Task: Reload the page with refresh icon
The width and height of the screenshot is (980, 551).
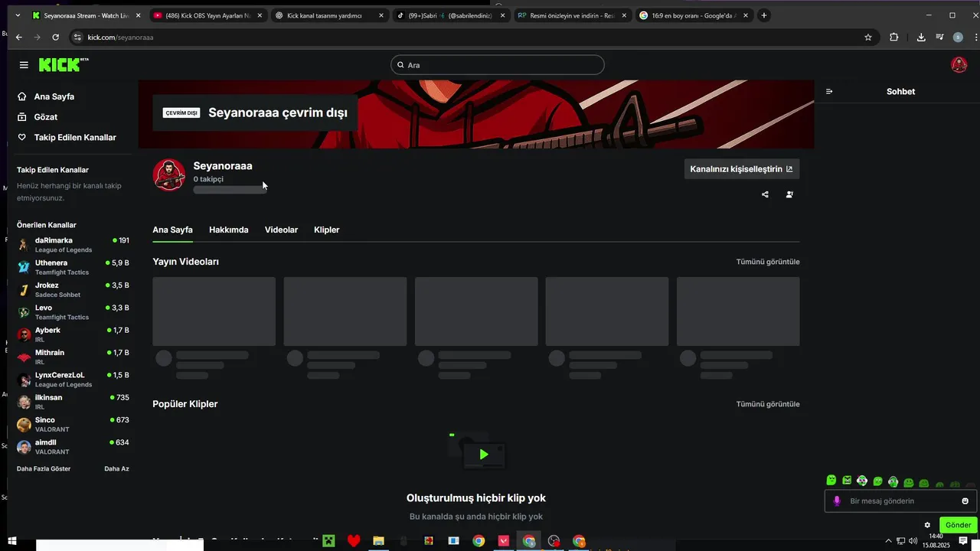Action: (x=55, y=37)
